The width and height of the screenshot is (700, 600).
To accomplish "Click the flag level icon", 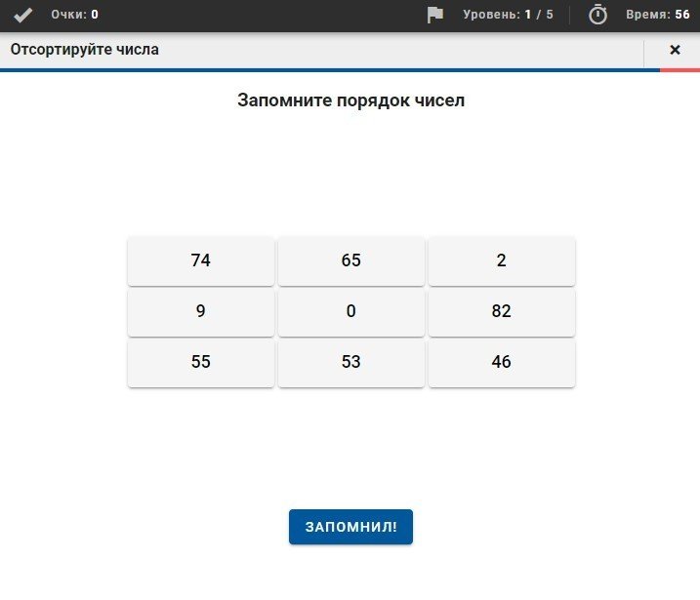I will pyautogui.click(x=434, y=15).
